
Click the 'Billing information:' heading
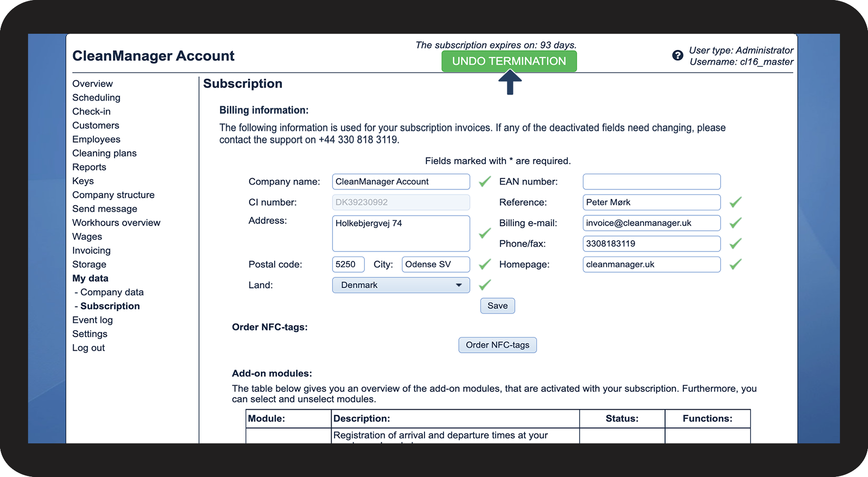point(264,110)
